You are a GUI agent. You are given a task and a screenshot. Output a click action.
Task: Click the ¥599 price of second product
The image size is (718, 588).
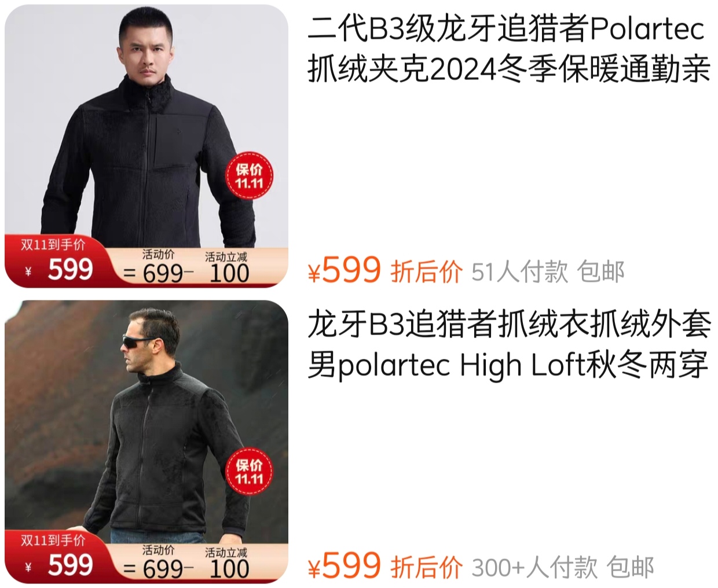(345, 566)
